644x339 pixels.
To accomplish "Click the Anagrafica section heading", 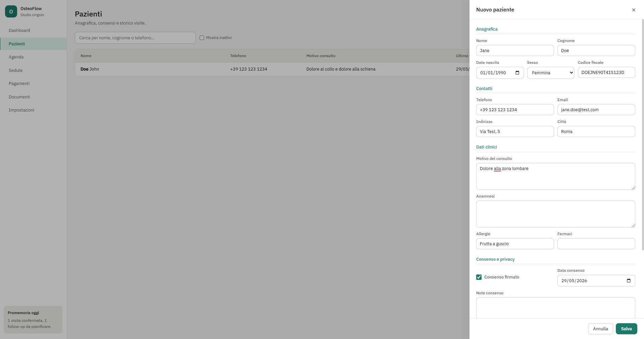I will pos(487,29).
